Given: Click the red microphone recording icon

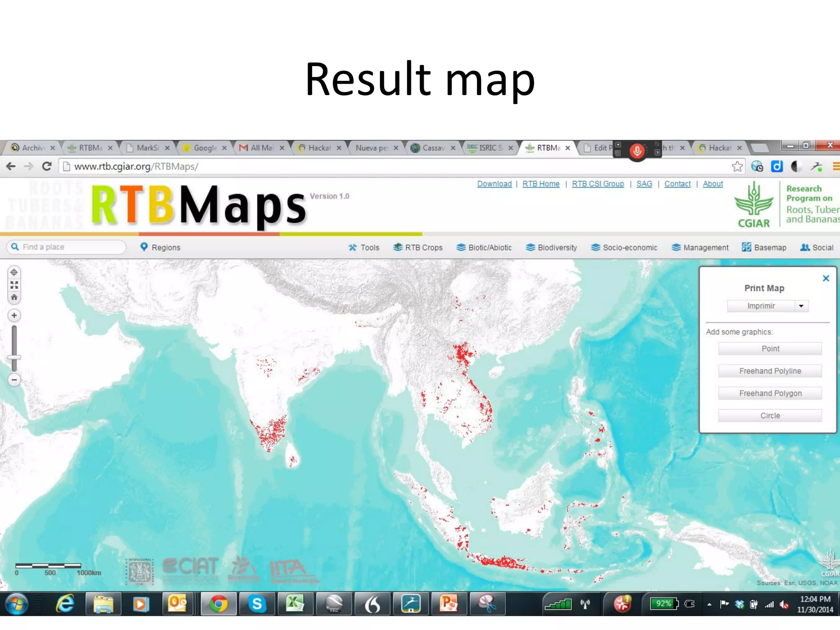Looking at the screenshot, I should [637, 151].
